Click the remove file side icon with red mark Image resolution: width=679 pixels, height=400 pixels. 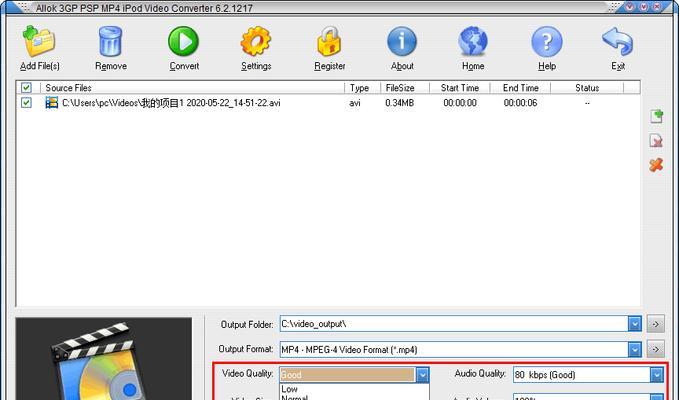coord(656,140)
